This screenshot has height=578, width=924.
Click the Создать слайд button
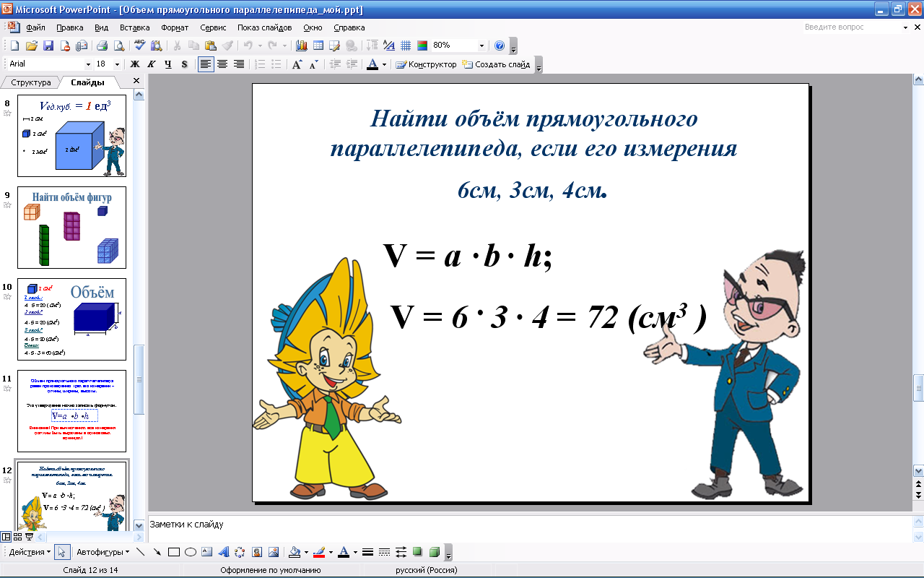(497, 64)
